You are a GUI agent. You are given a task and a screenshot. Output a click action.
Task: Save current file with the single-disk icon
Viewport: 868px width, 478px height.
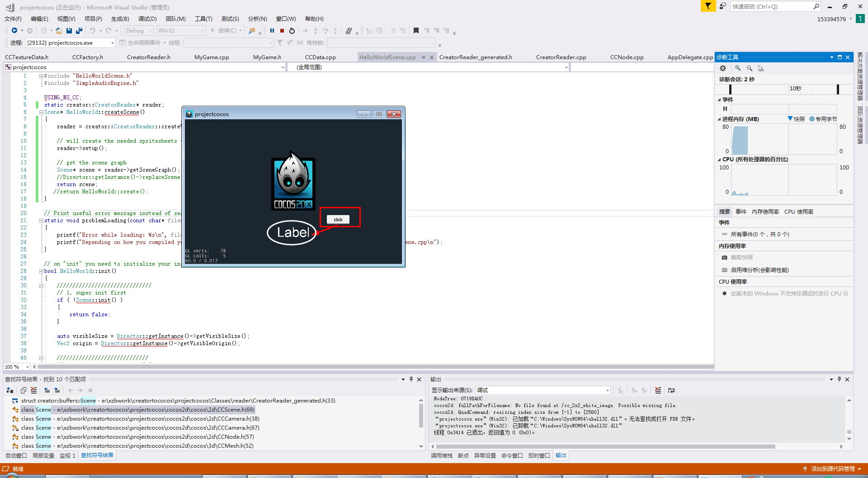click(69, 31)
